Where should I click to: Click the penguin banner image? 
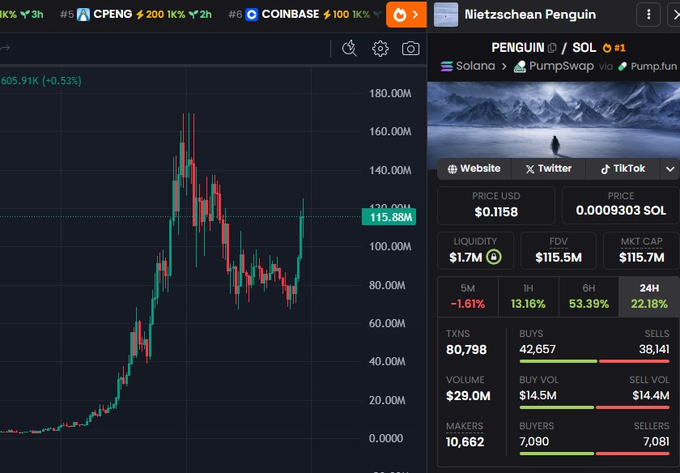(x=554, y=120)
